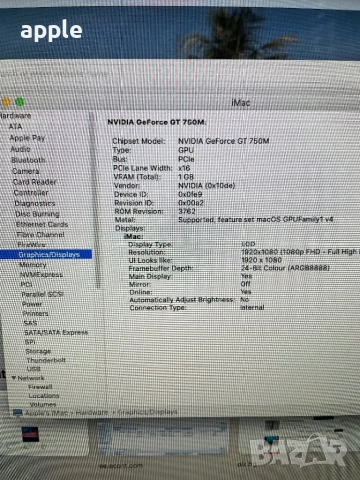Click the Device ID value 0x0fe9

point(190,194)
